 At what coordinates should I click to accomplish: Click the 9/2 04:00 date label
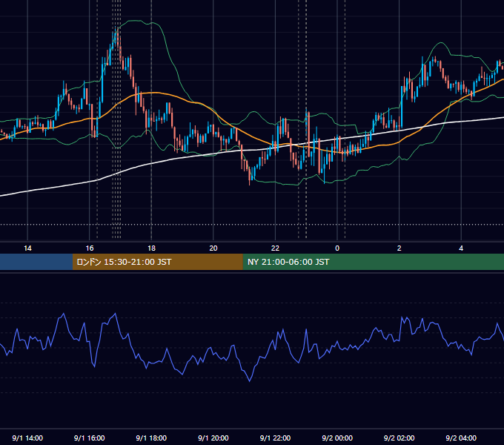461,438
